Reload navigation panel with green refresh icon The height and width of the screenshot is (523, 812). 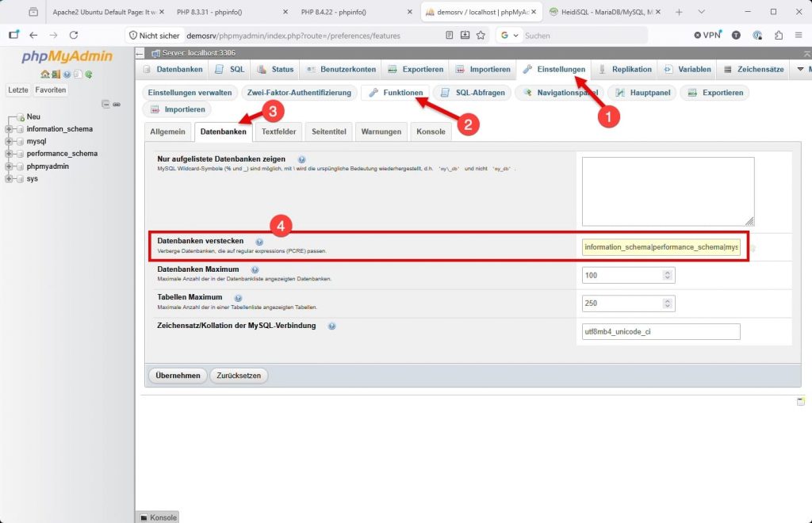tap(89, 74)
